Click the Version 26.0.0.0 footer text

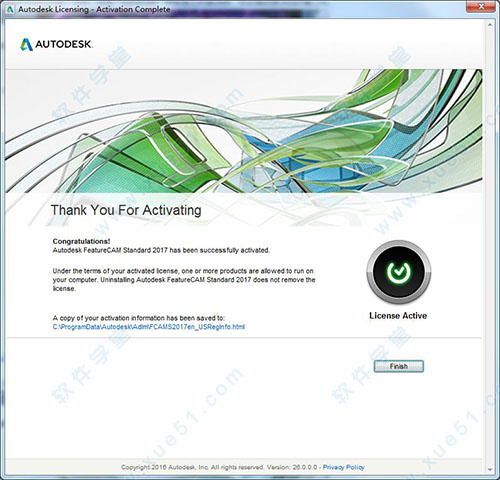[x=292, y=467]
